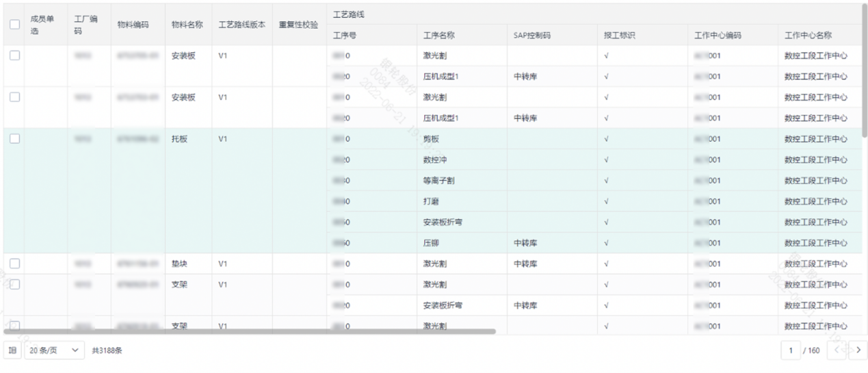Go to next page using right arrow
The image size is (868, 373).
[858, 350]
